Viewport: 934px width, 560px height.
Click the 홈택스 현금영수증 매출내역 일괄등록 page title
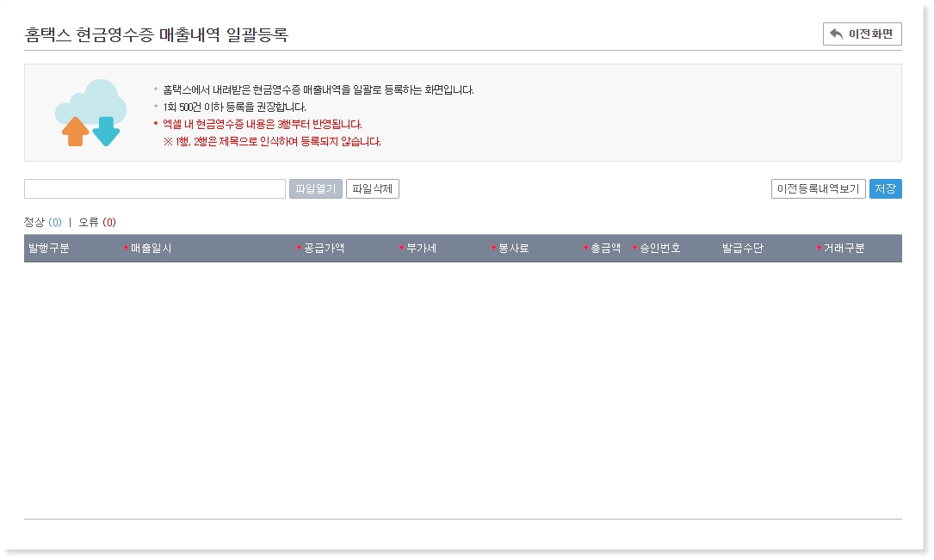(157, 34)
